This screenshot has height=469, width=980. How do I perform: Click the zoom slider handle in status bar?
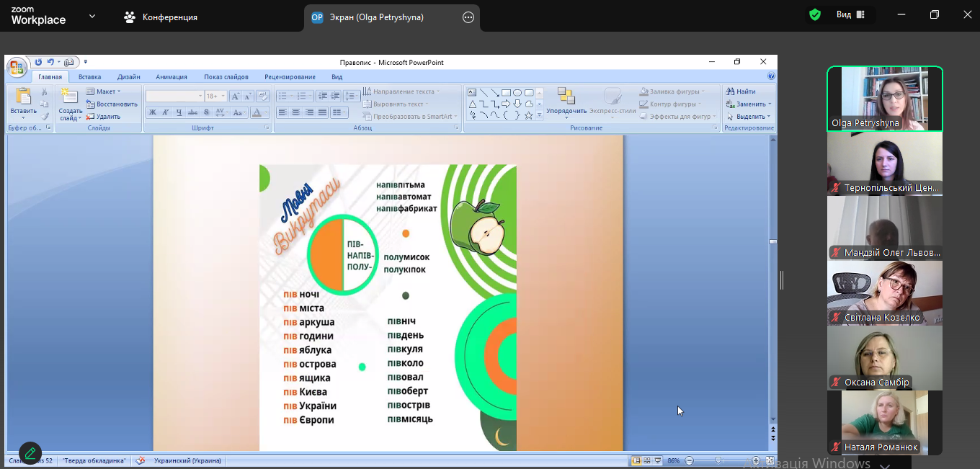718,460
